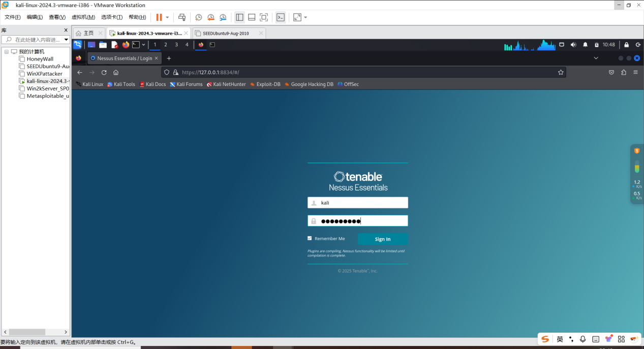Open the VMware 查看(V) menu
644x349 pixels.
(57, 17)
